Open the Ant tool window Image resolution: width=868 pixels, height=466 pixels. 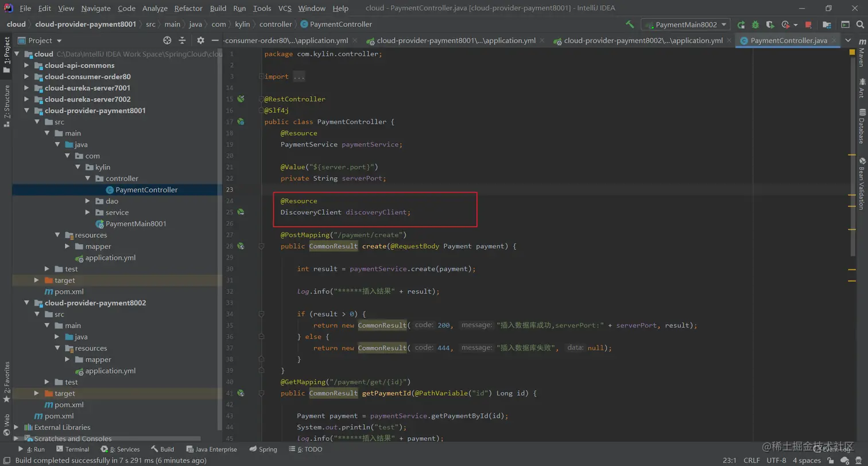tap(862, 88)
